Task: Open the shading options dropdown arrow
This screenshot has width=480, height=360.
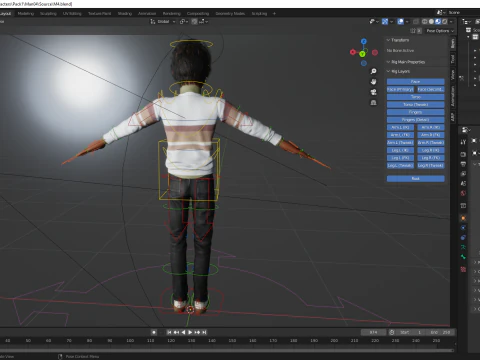Action: pos(451,21)
